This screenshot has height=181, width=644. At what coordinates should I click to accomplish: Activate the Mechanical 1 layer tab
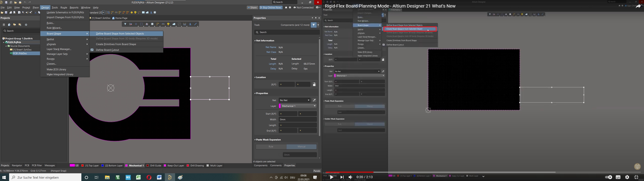pos(135,166)
